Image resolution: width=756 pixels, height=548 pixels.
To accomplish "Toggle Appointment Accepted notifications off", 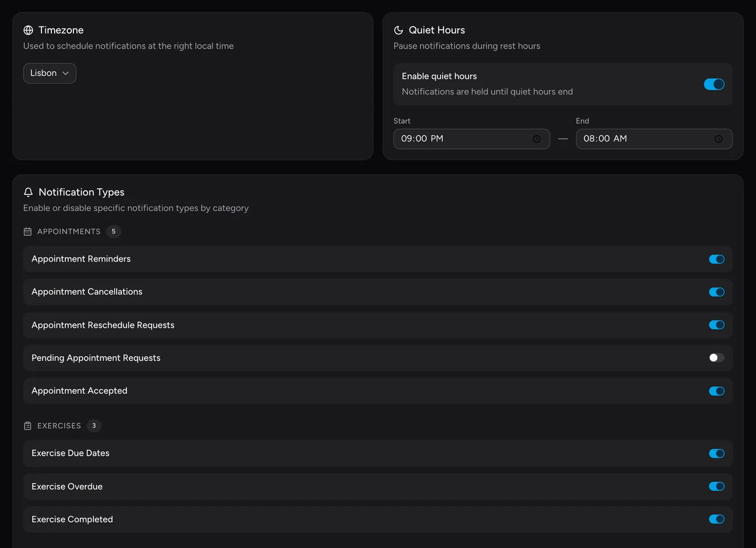I will coord(717,391).
